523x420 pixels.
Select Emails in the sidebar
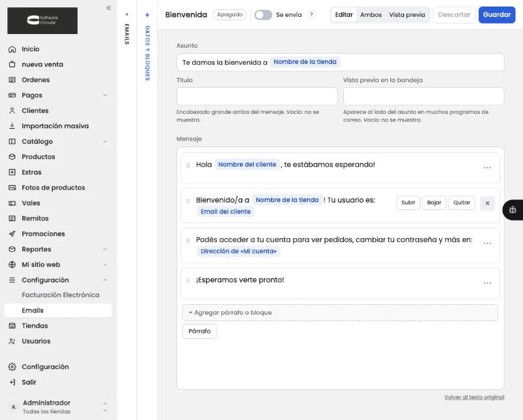[58, 310]
